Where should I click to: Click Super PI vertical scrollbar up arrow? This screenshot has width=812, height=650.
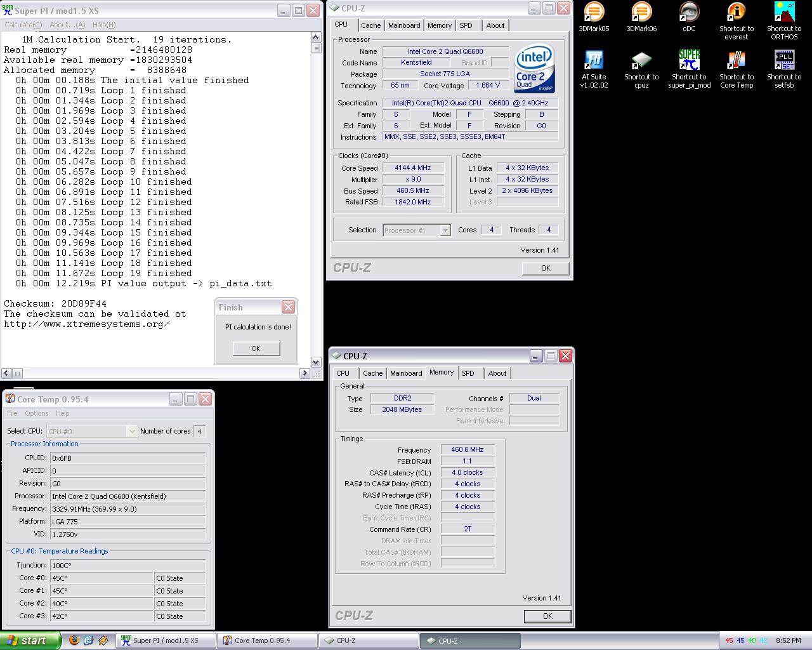tap(317, 38)
